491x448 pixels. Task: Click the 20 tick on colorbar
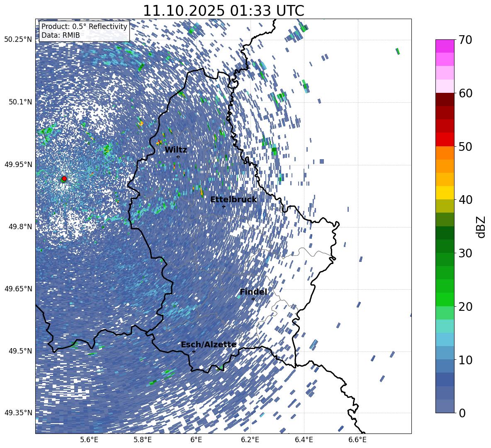466,306
